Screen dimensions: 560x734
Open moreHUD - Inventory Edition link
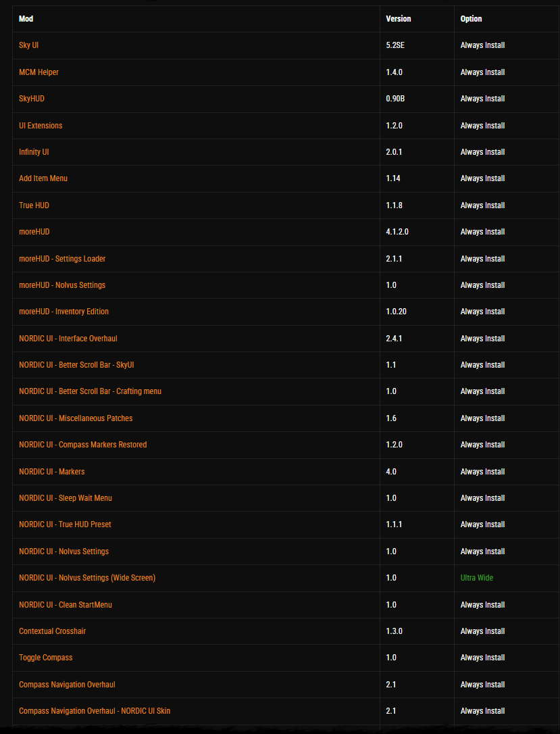coord(63,312)
